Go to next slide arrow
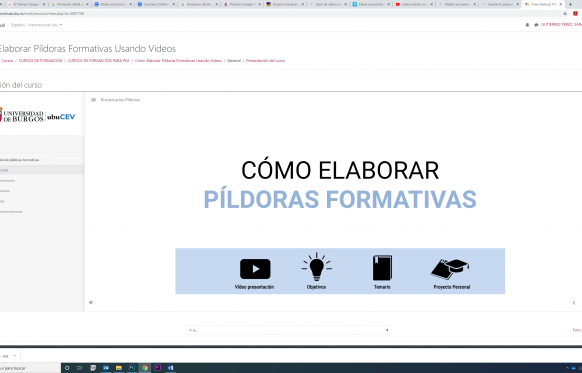Image resolution: width=582 pixels, height=373 pixels. click(x=574, y=303)
